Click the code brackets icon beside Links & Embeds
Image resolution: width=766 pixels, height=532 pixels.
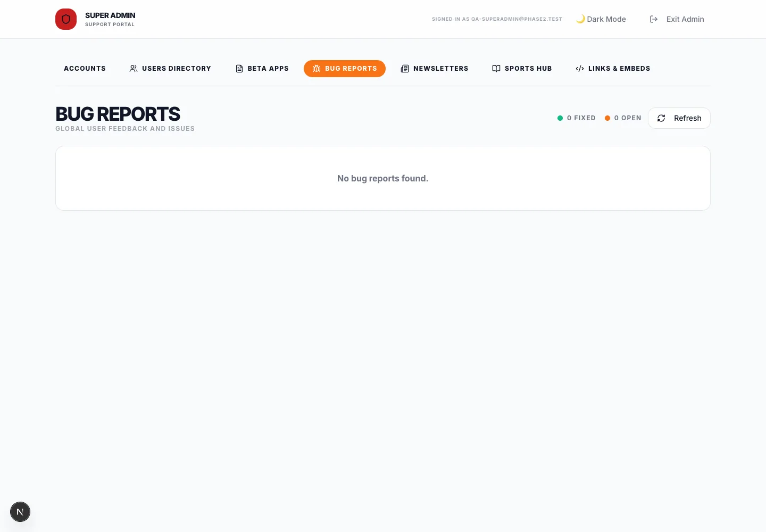click(580, 69)
